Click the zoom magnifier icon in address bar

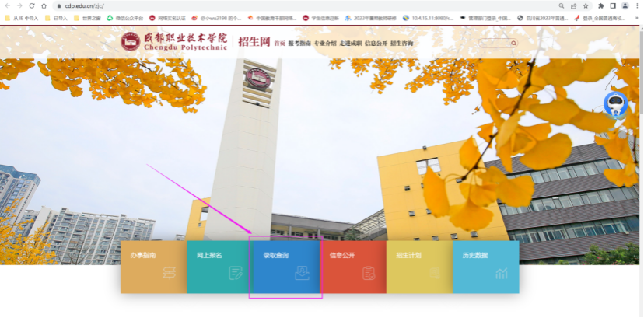[x=562, y=5]
